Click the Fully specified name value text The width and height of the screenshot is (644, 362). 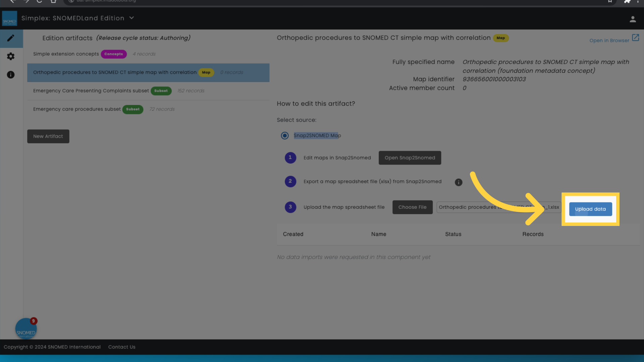pyautogui.click(x=546, y=66)
